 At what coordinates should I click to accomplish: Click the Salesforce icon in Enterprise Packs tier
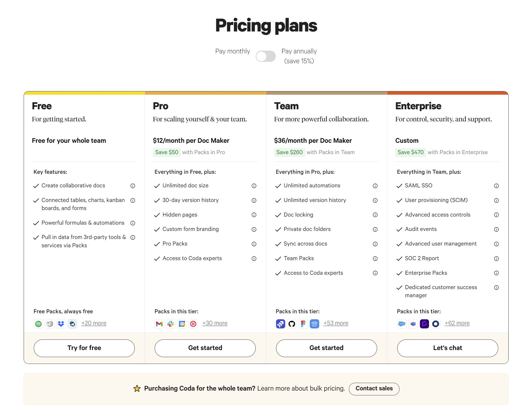403,323
